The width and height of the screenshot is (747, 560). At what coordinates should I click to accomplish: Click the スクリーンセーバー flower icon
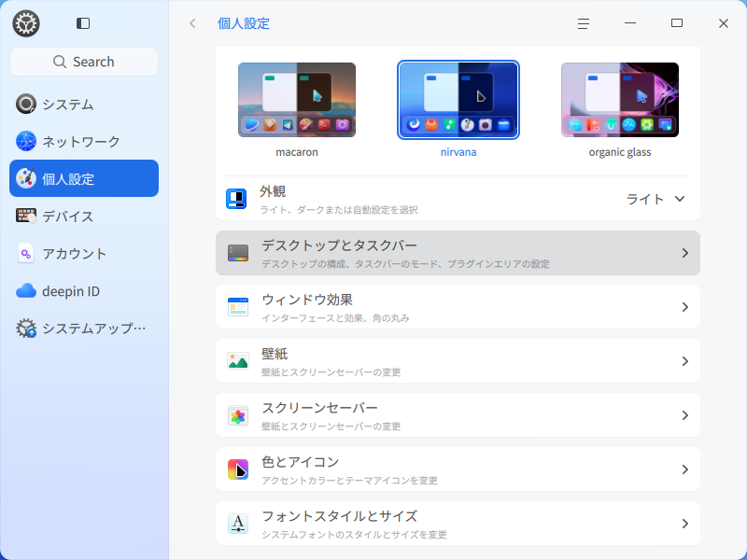[238, 416]
